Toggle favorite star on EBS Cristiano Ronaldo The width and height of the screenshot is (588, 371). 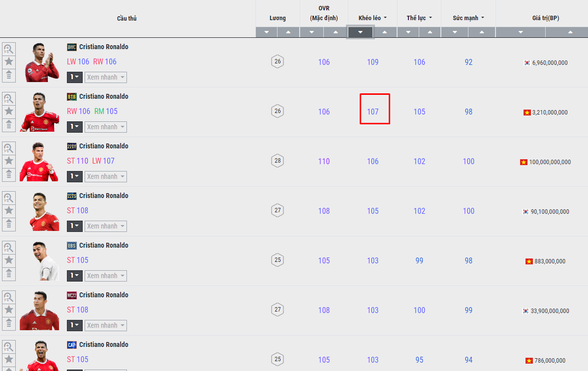(x=9, y=260)
